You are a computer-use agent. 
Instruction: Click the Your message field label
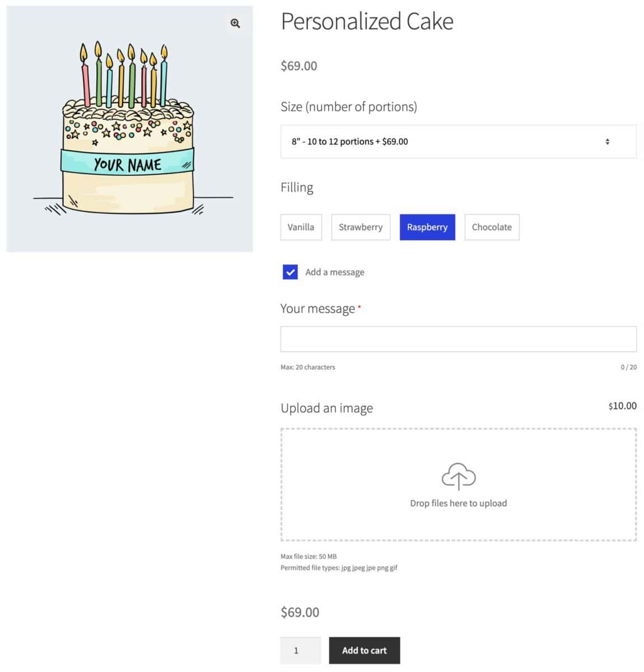click(x=318, y=309)
